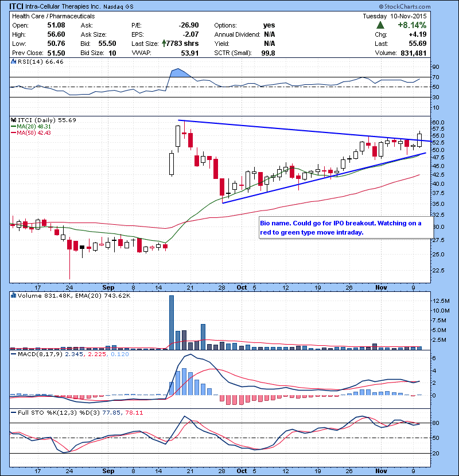Click the Open value 51.08
This screenshot has height=476, width=459.
pyautogui.click(x=56, y=25)
